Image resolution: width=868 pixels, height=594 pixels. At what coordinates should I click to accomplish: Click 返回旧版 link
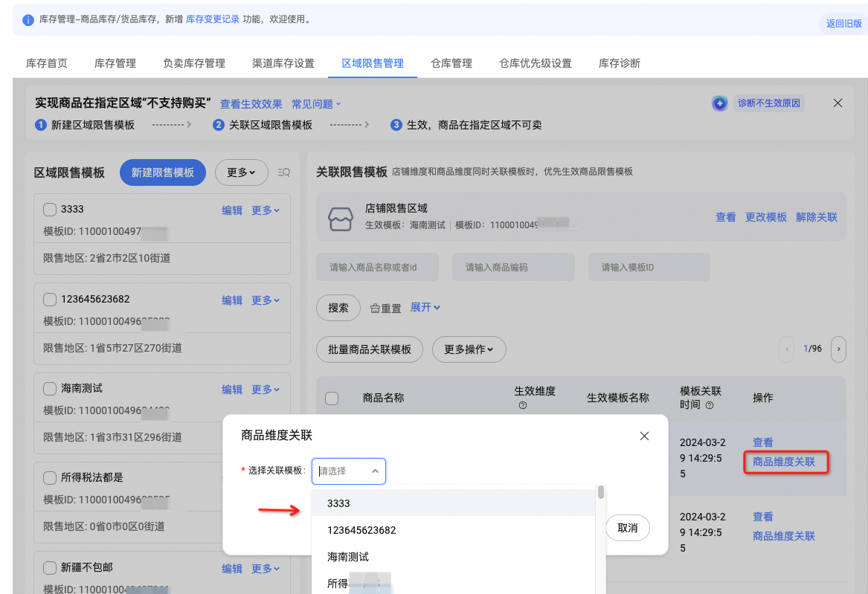point(843,23)
